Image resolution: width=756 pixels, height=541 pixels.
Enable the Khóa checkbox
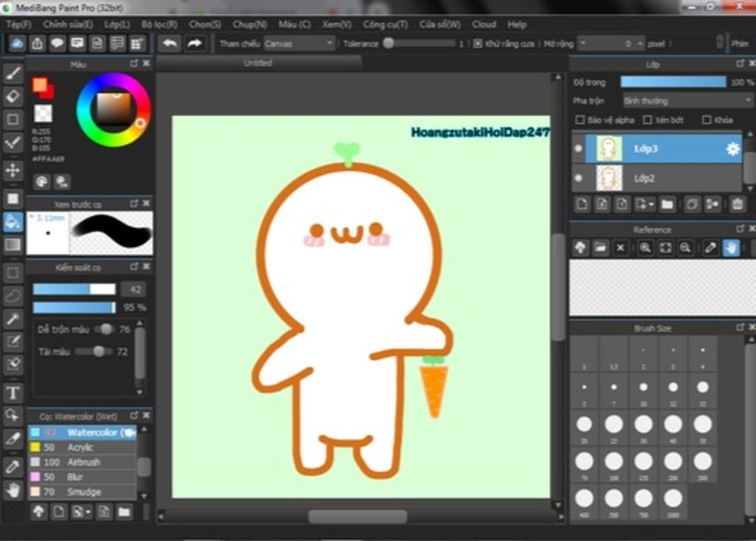(x=707, y=120)
